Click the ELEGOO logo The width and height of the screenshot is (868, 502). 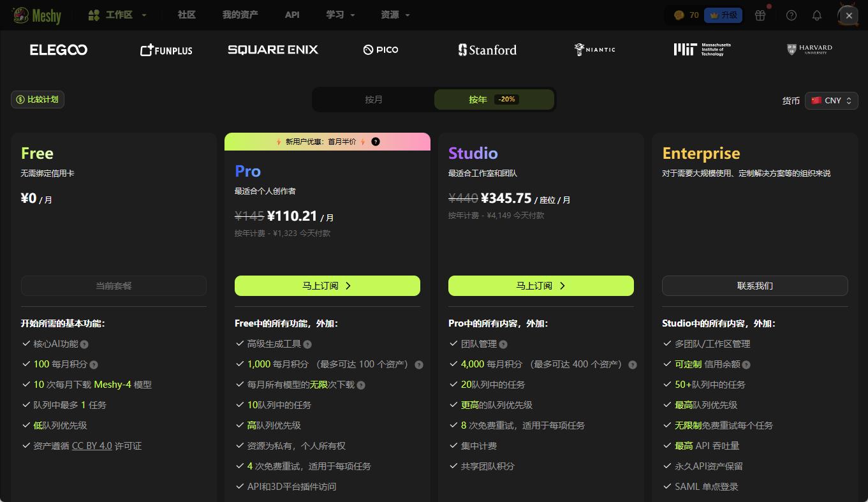tap(59, 50)
